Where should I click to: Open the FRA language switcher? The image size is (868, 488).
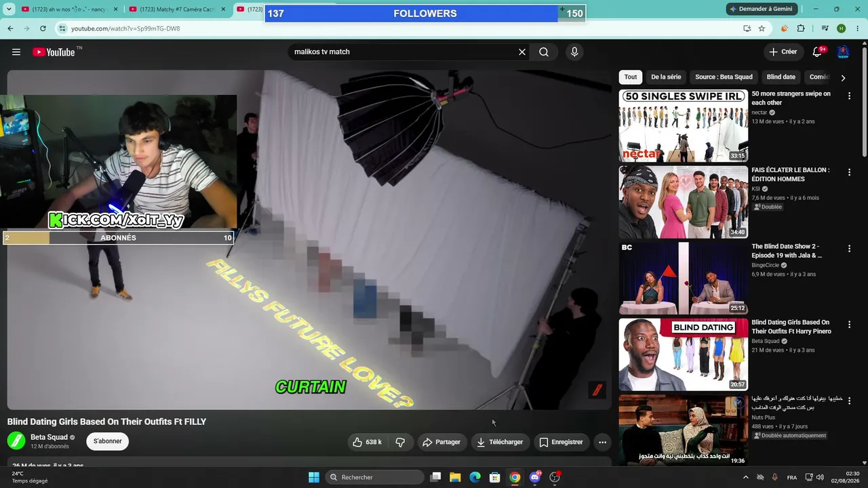click(x=792, y=477)
